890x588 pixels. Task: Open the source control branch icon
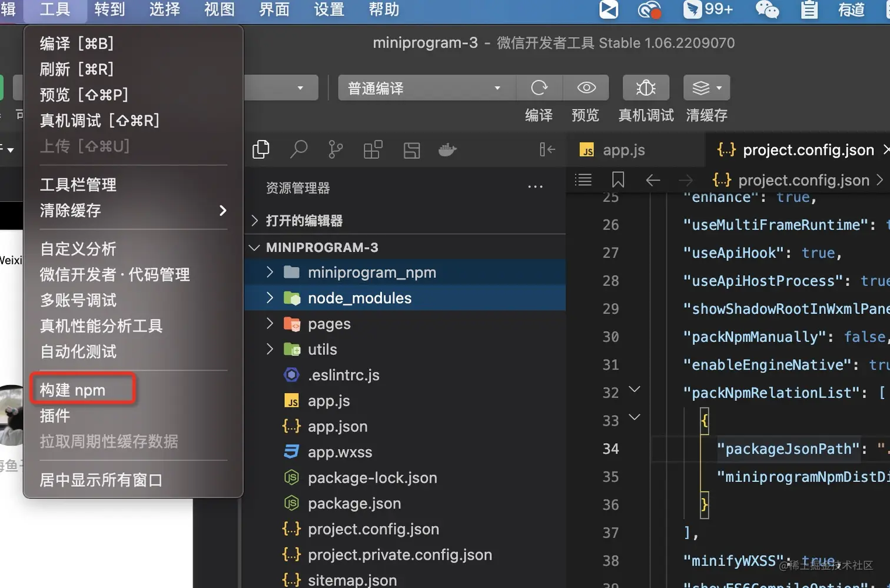(x=336, y=150)
